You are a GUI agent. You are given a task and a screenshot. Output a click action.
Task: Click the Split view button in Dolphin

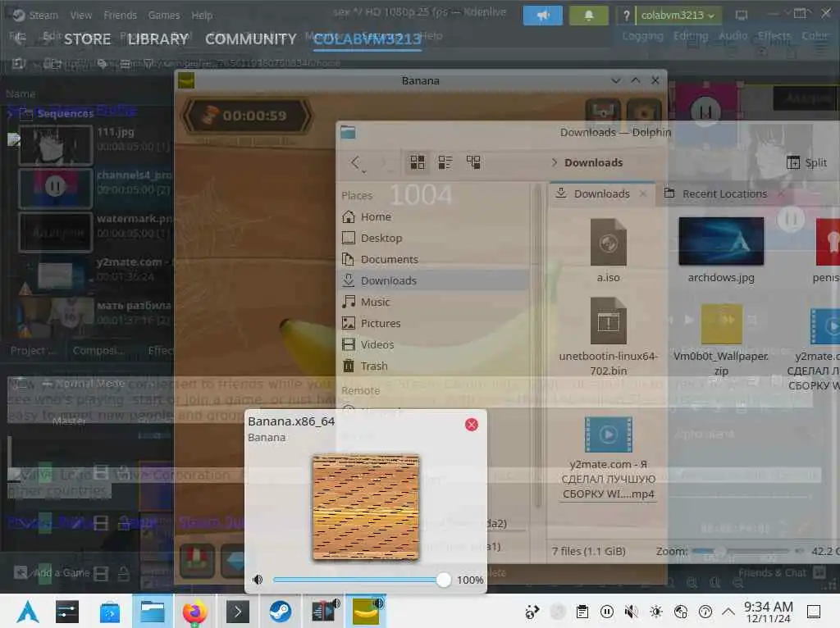coord(807,162)
